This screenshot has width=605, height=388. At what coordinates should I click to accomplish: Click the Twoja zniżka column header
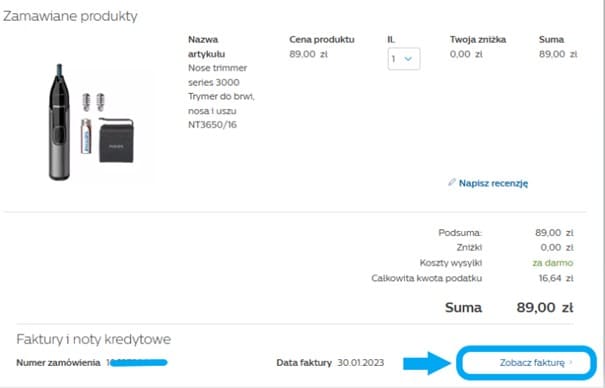[478, 39]
